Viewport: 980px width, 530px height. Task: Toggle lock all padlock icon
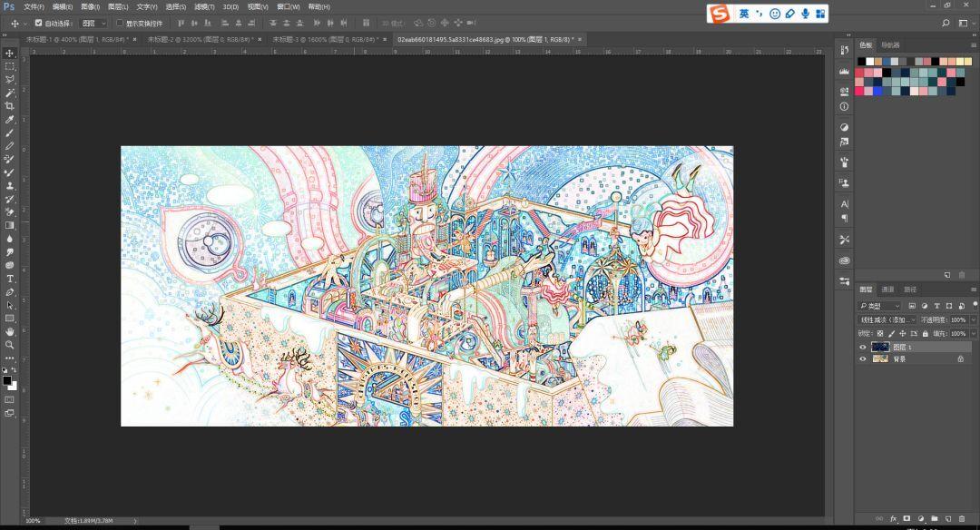pyautogui.click(x=925, y=334)
